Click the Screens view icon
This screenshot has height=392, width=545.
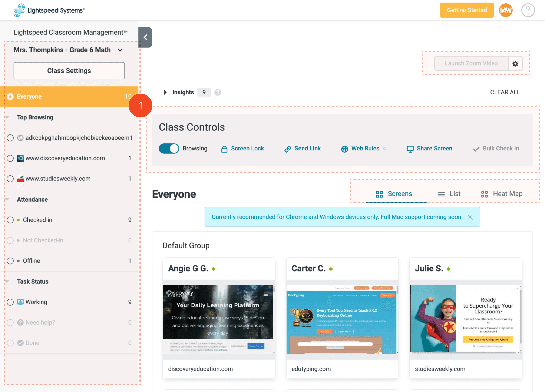tap(379, 194)
